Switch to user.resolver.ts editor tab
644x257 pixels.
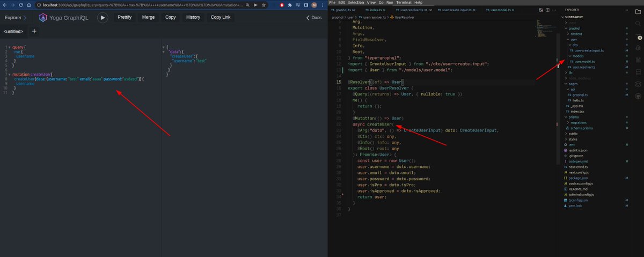click(412, 10)
